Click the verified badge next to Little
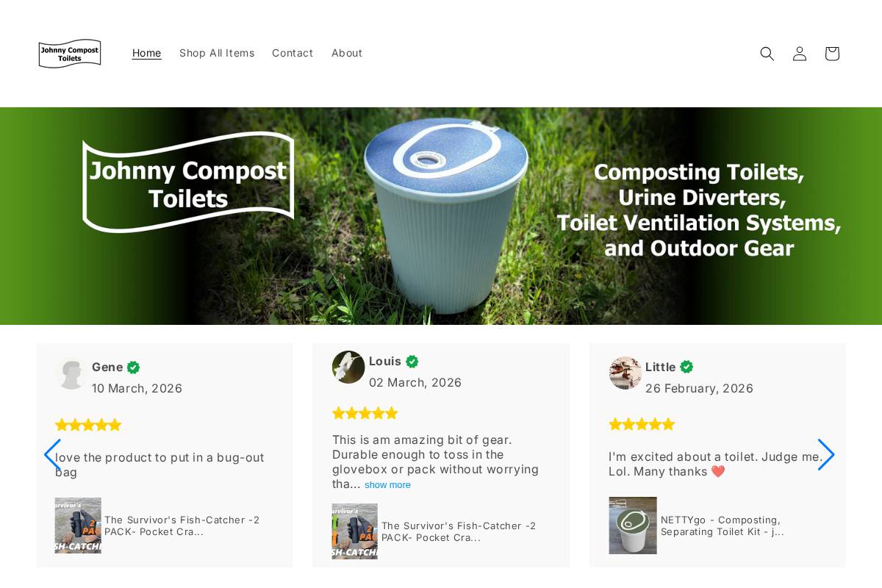 coord(686,367)
